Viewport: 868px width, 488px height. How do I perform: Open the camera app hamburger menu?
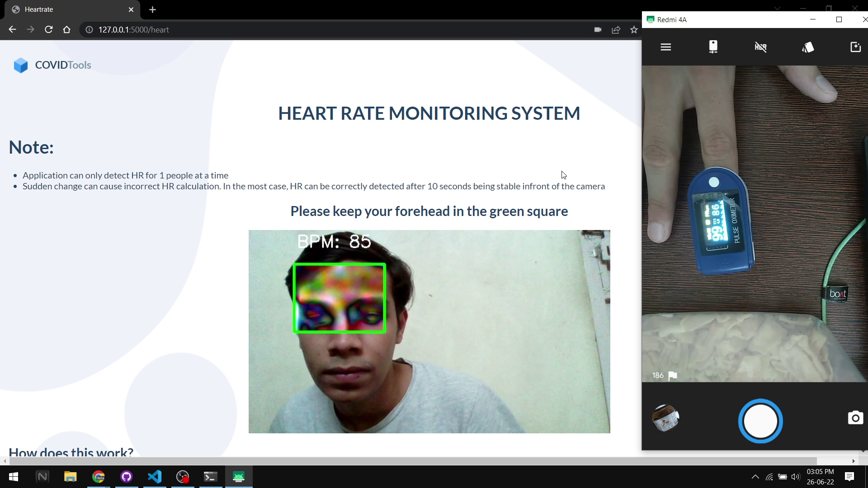(665, 47)
